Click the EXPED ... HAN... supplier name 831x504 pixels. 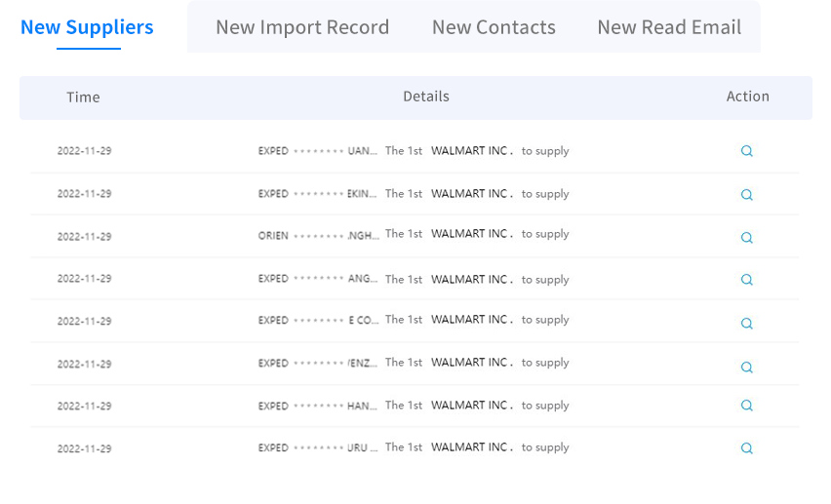coord(317,406)
